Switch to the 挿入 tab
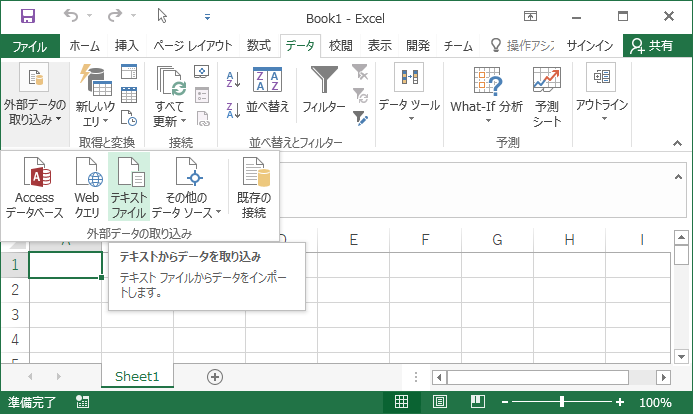Screen dimensions: 693x414 [126, 46]
